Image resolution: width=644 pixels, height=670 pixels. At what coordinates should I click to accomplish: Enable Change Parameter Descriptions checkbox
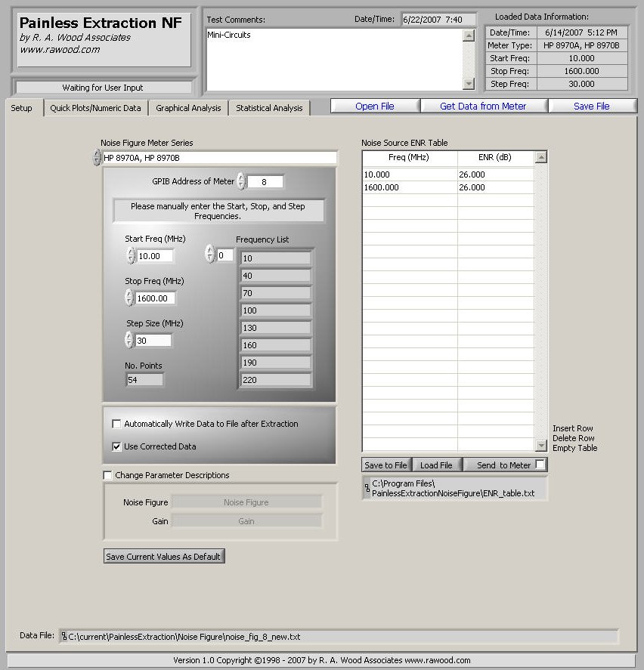point(107,476)
